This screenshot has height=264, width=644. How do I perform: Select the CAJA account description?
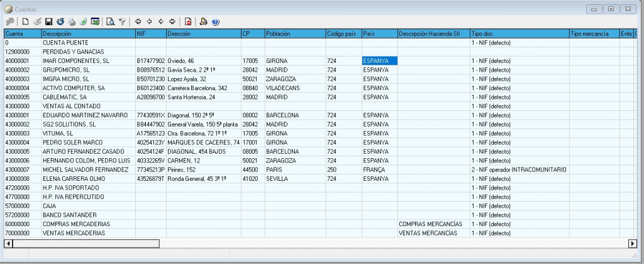[x=88, y=206]
